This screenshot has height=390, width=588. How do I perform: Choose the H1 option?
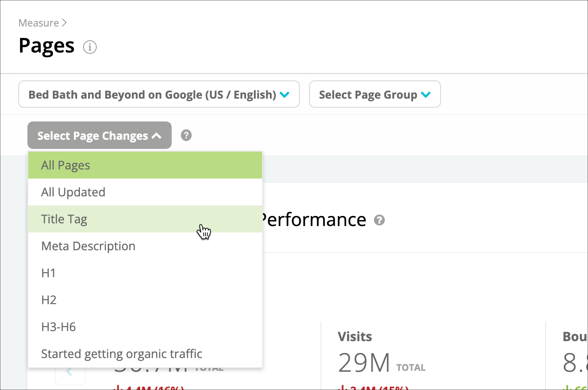pos(145,273)
